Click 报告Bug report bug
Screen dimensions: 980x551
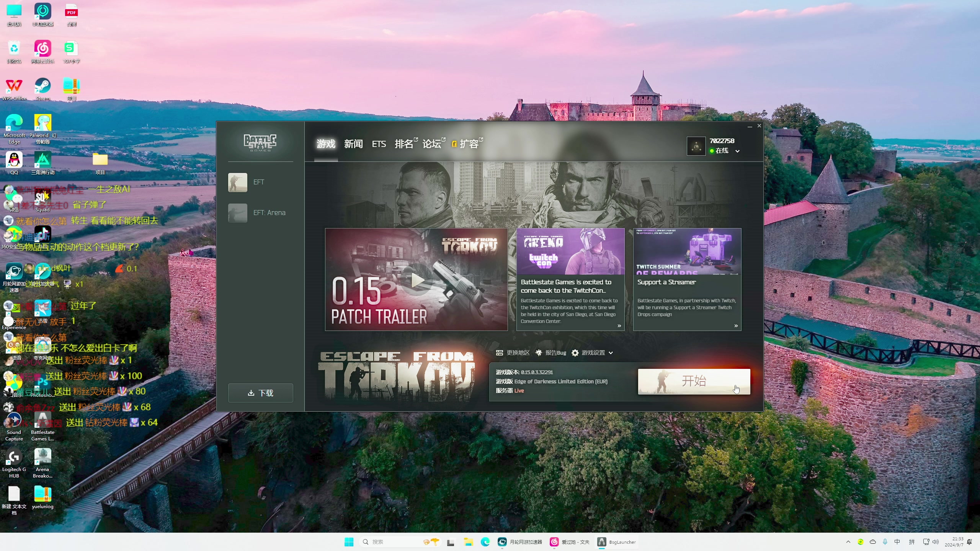(550, 353)
